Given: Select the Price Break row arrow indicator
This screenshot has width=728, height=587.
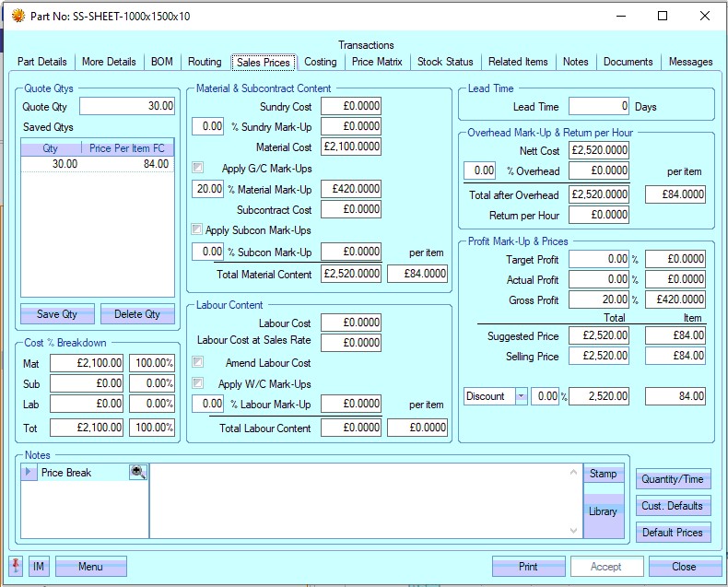Looking at the screenshot, I should point(29,472).
